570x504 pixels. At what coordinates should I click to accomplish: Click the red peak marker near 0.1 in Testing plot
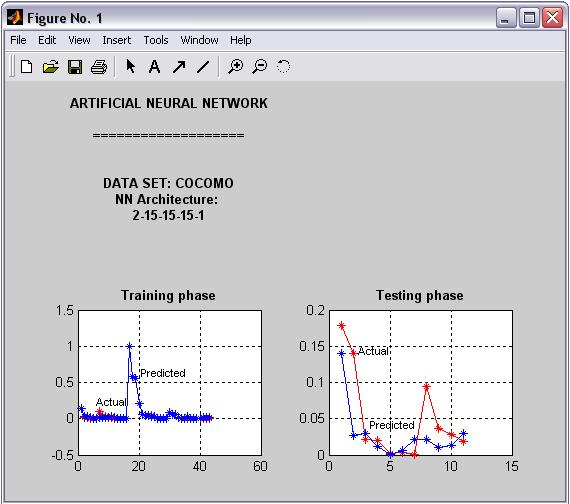pos(427,387)
